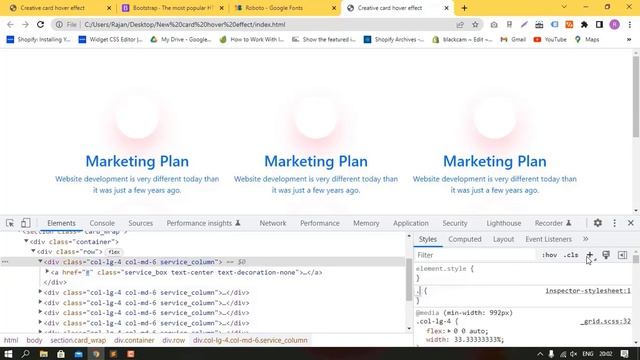
Task: Collapse the div class="row" node
Action: click(33, 251)
